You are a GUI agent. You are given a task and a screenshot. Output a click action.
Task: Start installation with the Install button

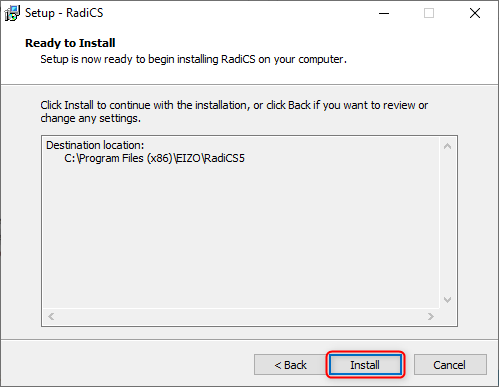click(x=365, y=365)
